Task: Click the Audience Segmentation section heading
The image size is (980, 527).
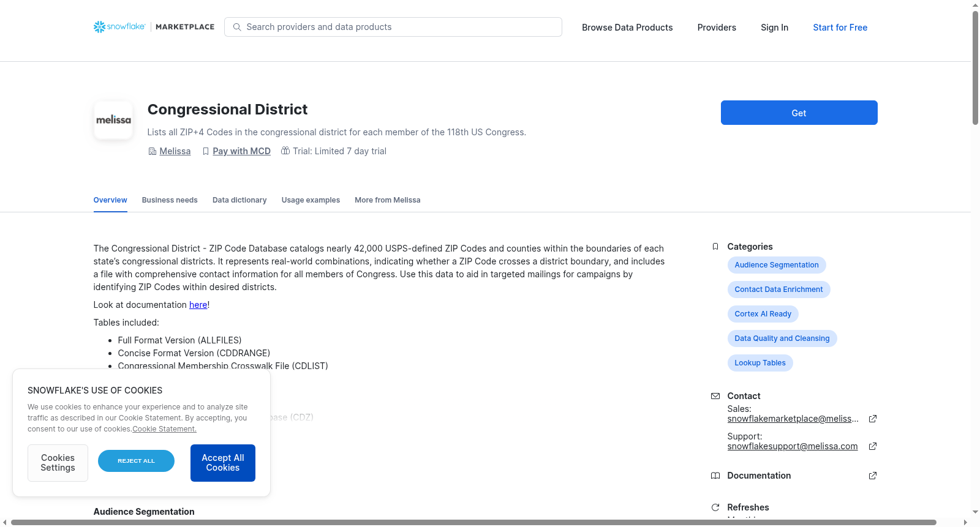Action: coord(144,512)
